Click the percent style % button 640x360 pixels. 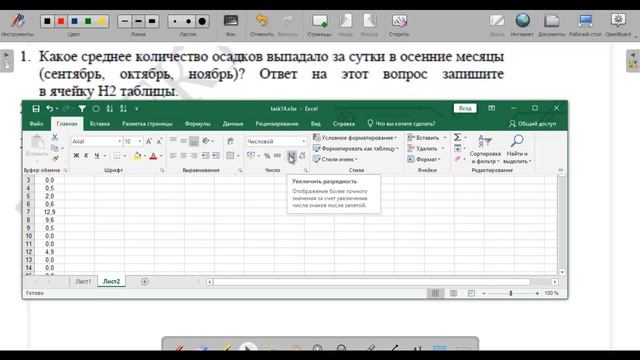[267, 156]
